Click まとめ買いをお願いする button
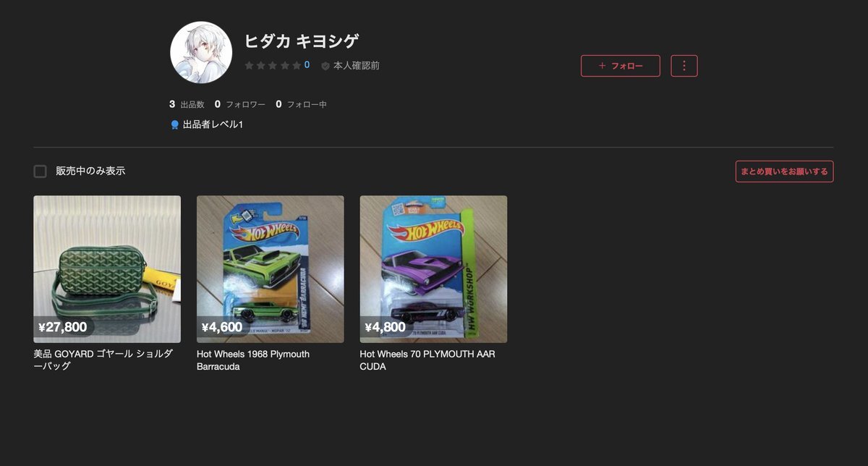This screenshot has height=466, width=868. (x=784, y=171)
